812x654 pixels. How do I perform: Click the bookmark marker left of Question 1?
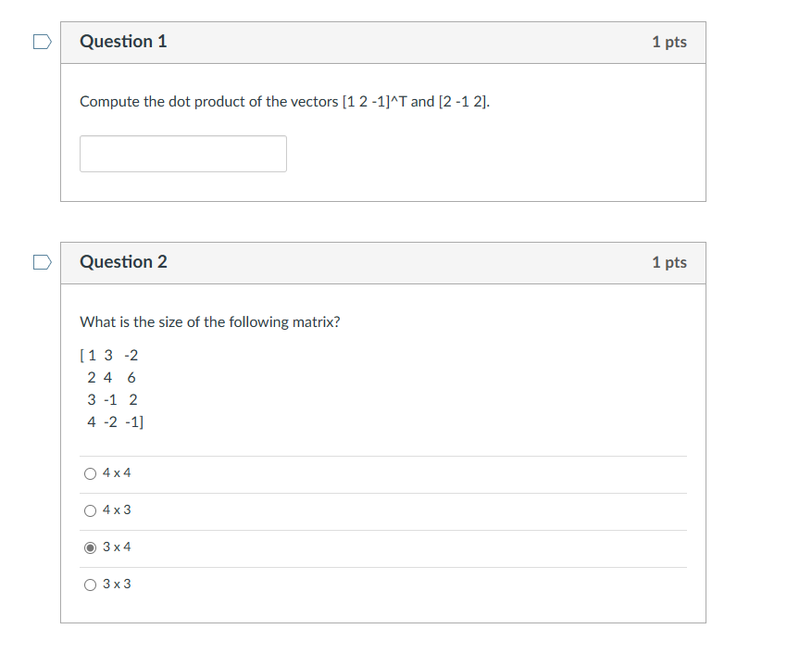pyautogui.click(x=41, y=42)
